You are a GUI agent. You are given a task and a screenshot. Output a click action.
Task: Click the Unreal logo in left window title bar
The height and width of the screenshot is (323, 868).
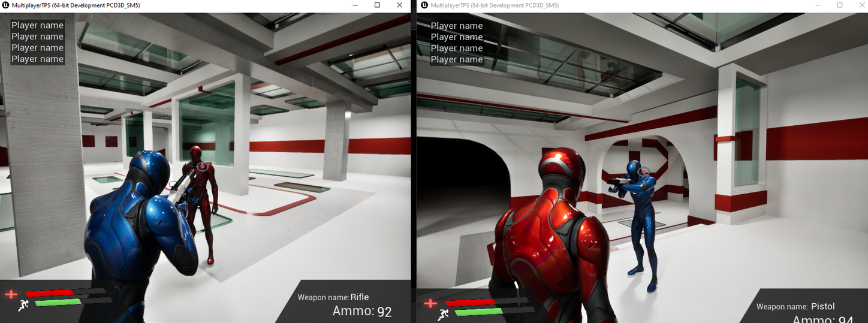tap(6, 5)
